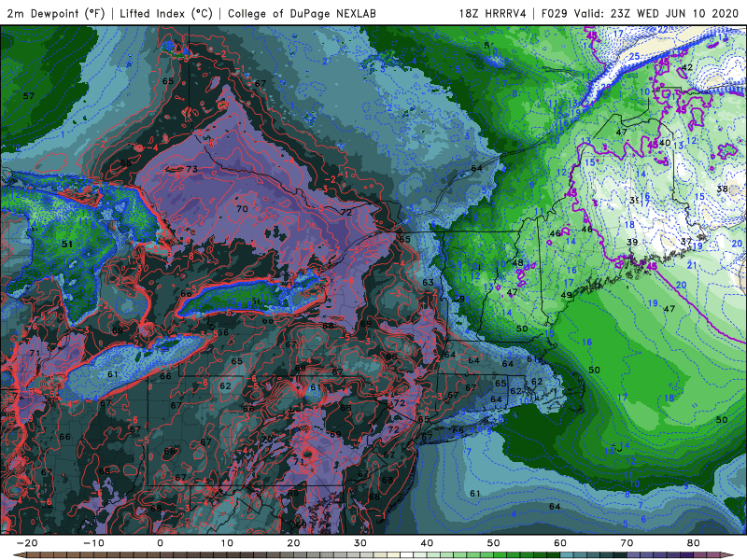Image resolution: width=747 pixels, height=560 pixels.
Task: Click the blue '25' lifted index contour label
Action: coord(634,57)
